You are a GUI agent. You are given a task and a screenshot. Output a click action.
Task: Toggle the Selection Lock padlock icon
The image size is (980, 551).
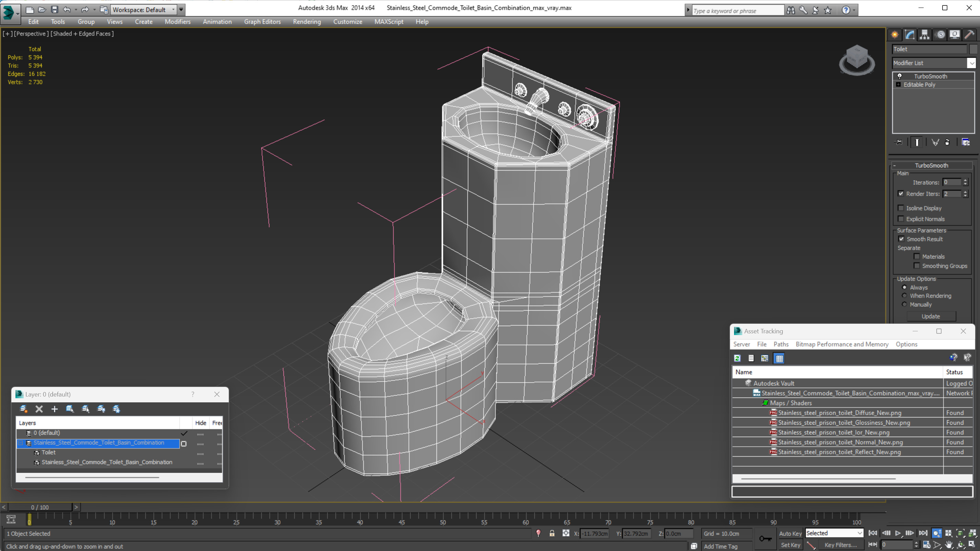pos(552,533)
